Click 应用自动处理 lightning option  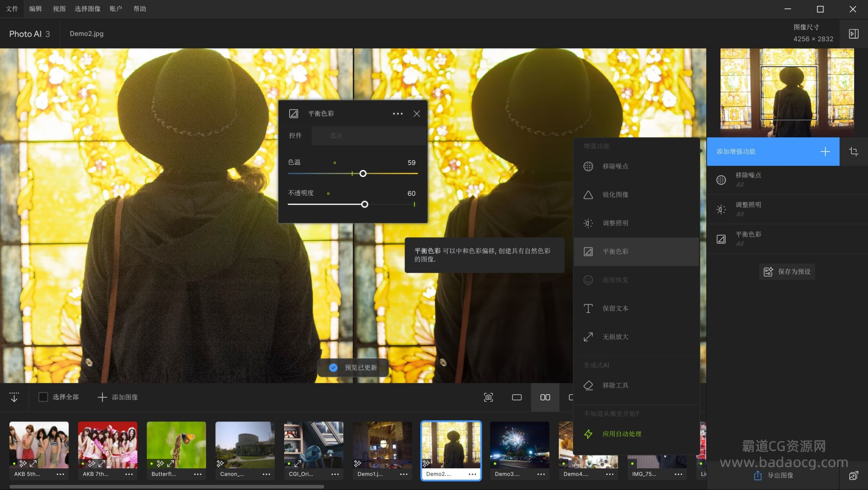tap(636, 434)
